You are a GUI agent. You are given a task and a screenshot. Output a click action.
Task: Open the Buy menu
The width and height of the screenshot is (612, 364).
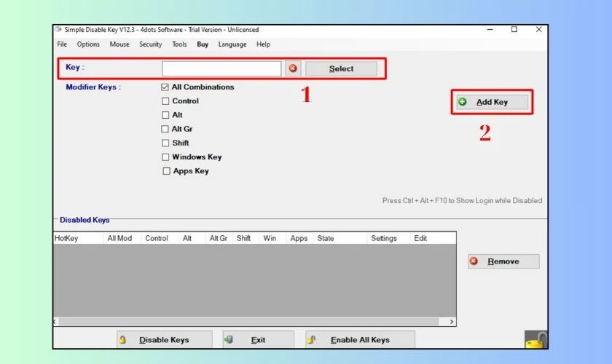coord(203,44)
